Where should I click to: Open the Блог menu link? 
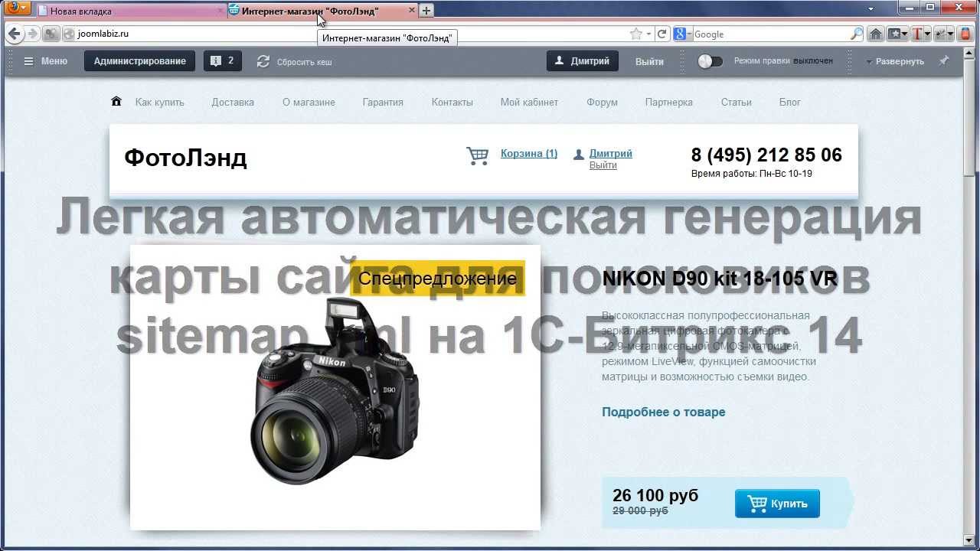(x=790, y=102)
